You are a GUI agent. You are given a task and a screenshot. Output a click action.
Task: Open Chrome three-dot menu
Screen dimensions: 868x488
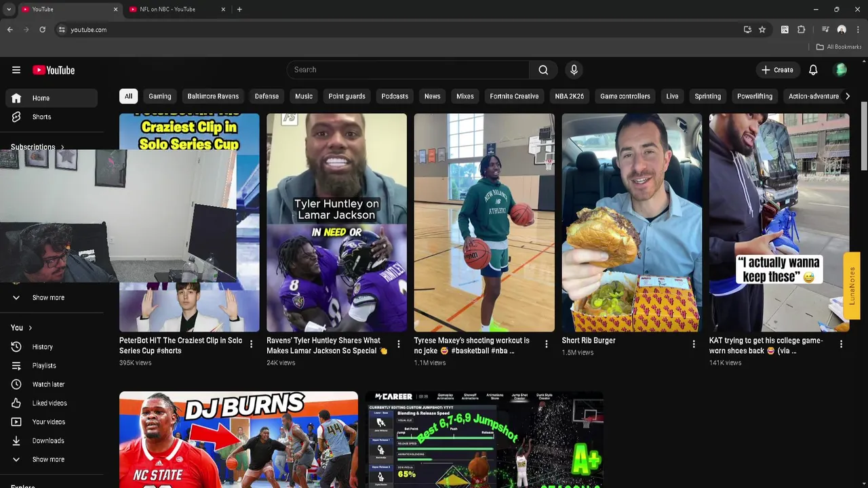click(859, 30)
